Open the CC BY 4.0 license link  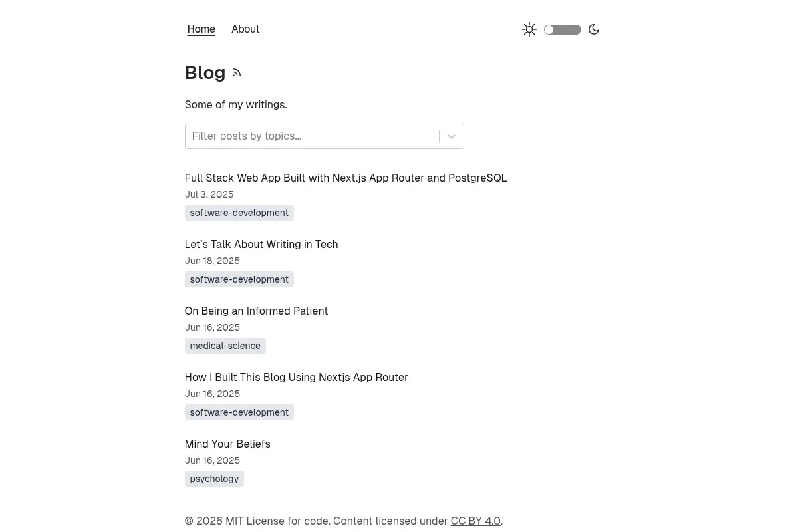pos(475,521)
